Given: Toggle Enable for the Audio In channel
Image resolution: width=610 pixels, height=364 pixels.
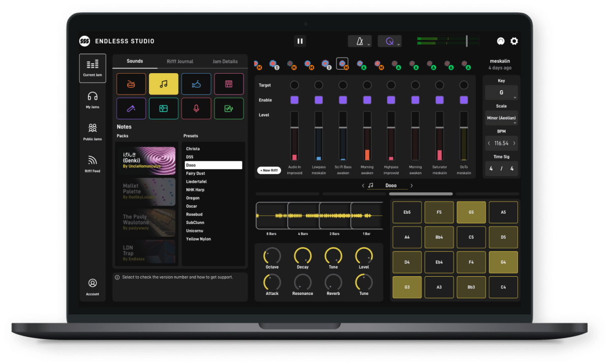Looking at the screenshot, I should click(x=294, y=100).
